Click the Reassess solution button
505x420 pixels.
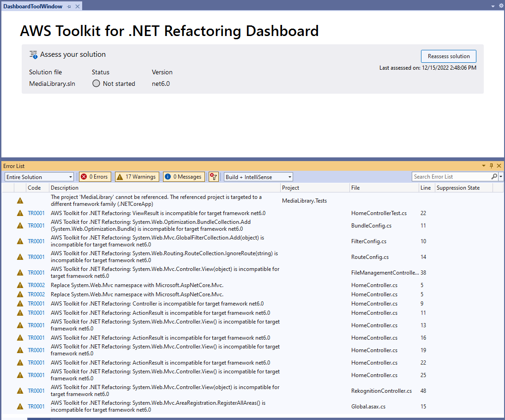click(x=448, y=56)
